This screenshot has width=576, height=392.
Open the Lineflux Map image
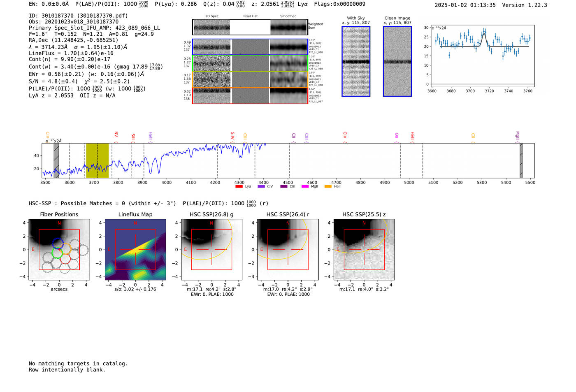(x=135, y=249)
